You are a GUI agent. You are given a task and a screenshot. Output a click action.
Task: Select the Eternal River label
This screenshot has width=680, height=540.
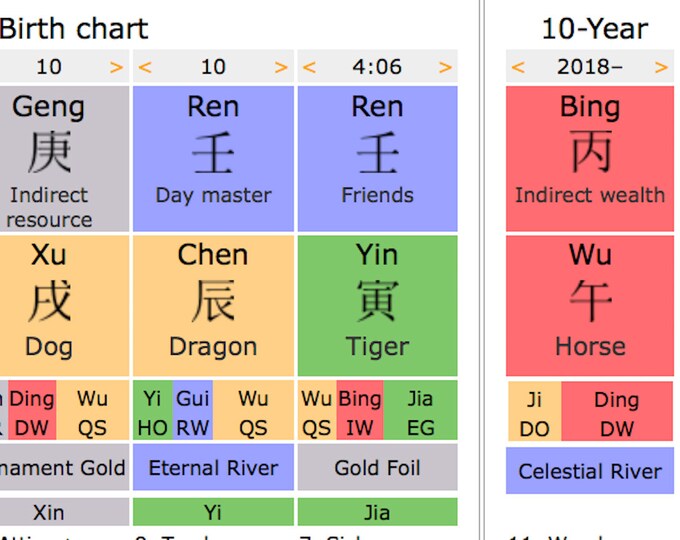213,467
